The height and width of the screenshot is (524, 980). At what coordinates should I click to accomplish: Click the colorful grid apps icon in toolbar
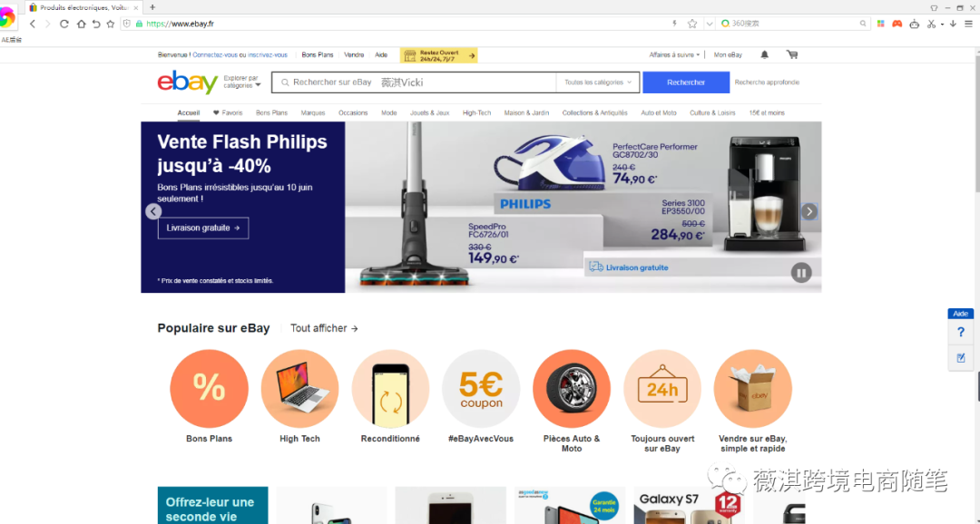(x=880, y=24)
